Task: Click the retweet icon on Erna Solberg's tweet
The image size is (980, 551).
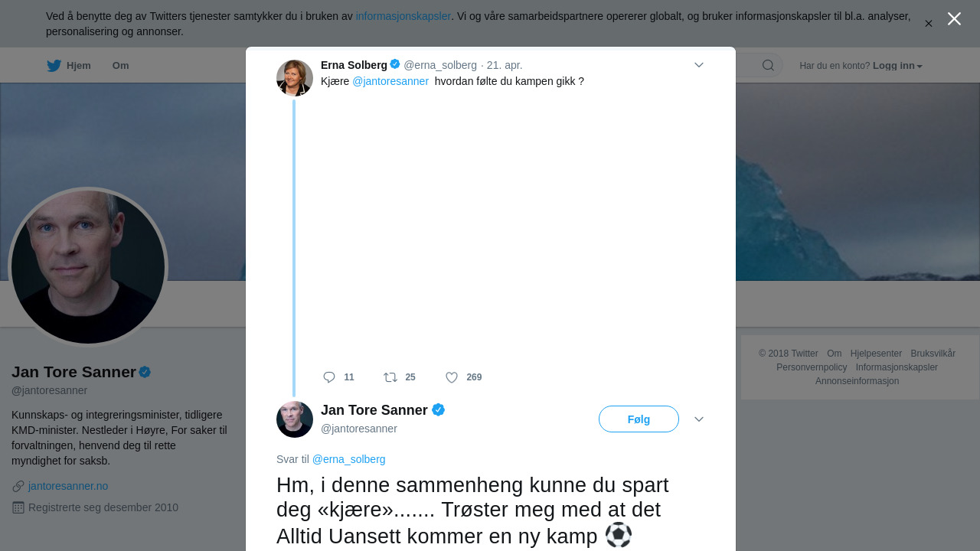Action: [x=390, y=377]
